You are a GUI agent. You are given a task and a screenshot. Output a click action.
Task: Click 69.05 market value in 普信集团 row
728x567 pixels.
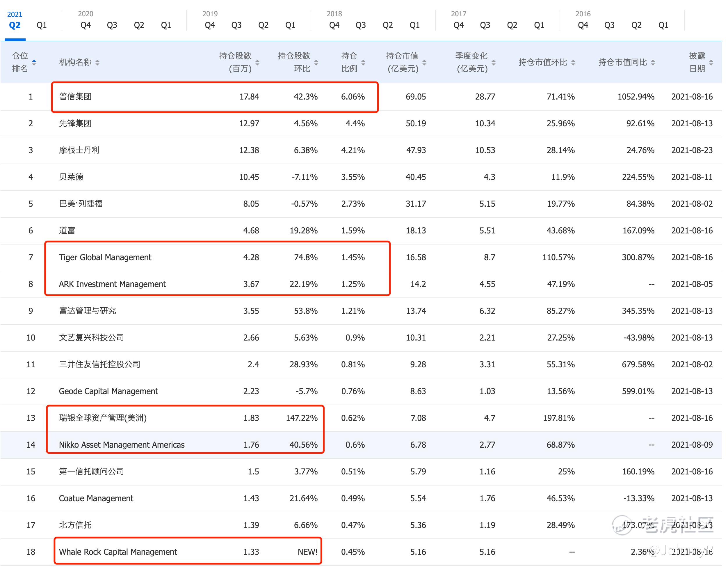[416, 97]
